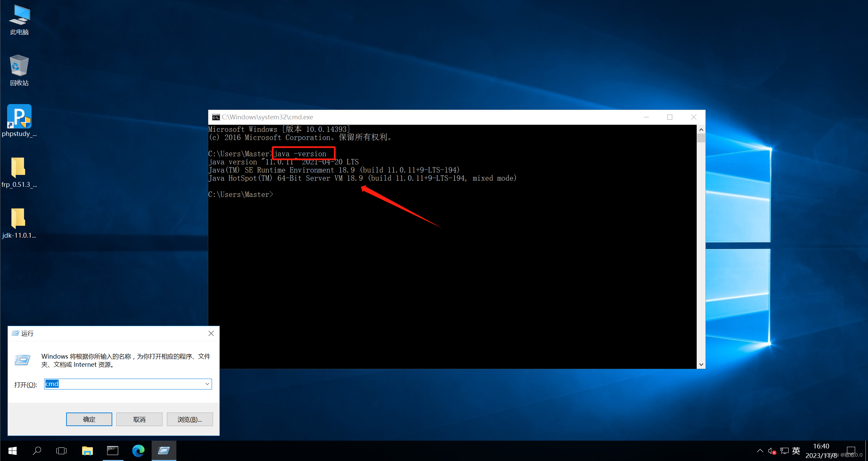Expand the hidden tray icons chevron
Screen dimensions: 868x461
[x=760, y=451]
